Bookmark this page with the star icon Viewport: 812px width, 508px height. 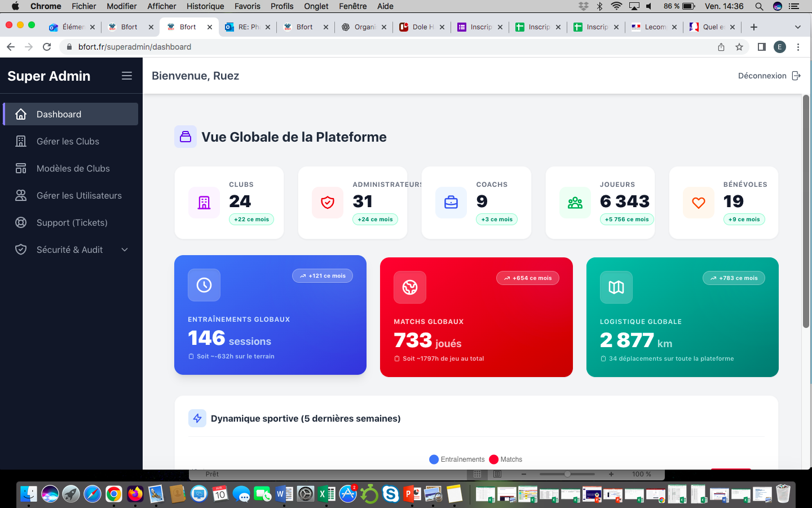739,47
